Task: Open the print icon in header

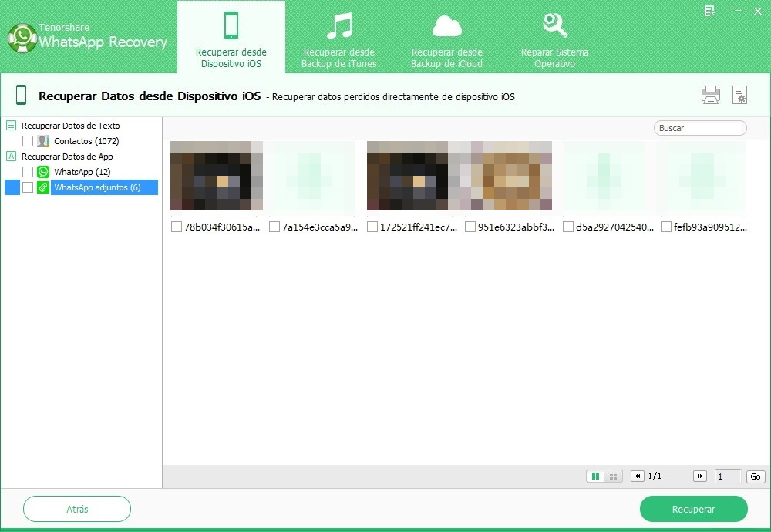Action: (x=711, y=95)
